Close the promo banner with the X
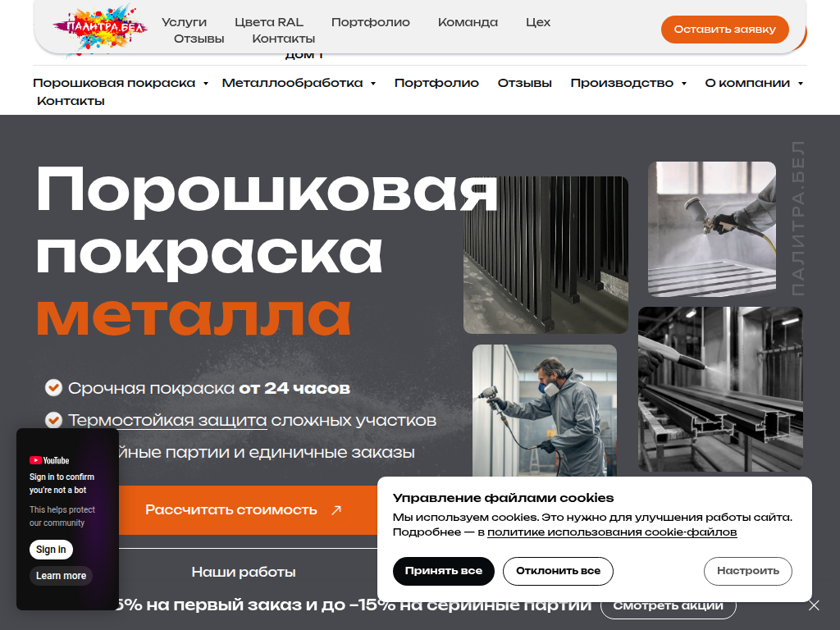The height and width of the screenshot is (630, 840). (814, 605)
